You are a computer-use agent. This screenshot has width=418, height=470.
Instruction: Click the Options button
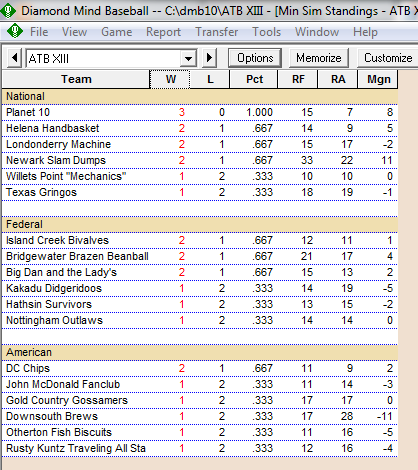pos(255,58)
